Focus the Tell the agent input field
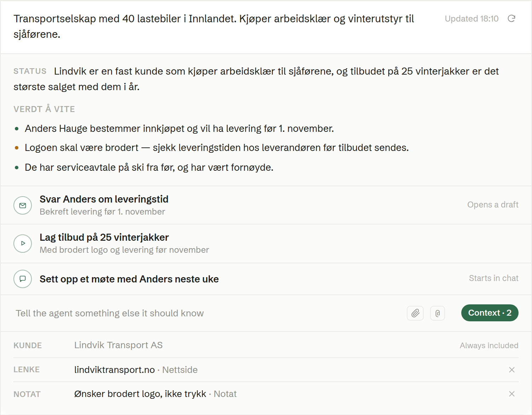Viewport: 532px width, 415px height. pyautogui.click(x=209, y=313)
